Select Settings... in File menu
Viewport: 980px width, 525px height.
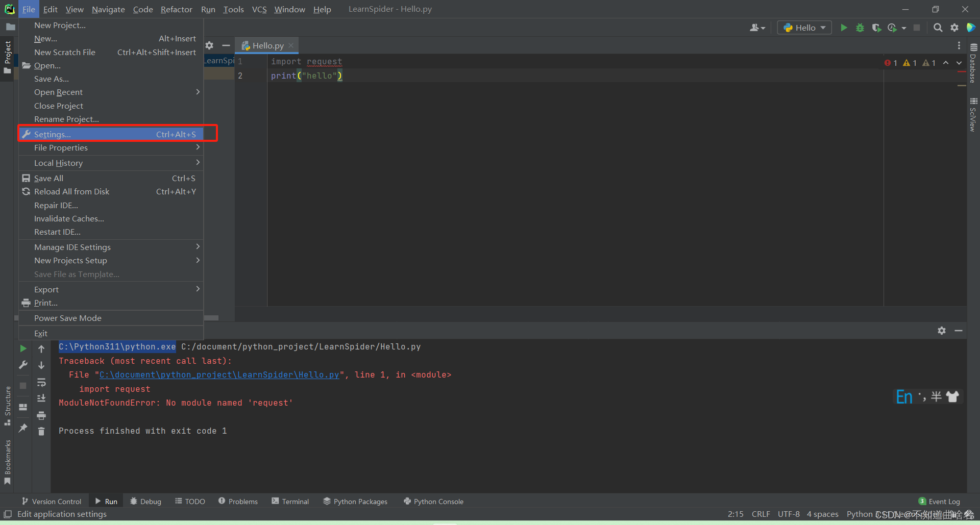[x=111, y=134]
